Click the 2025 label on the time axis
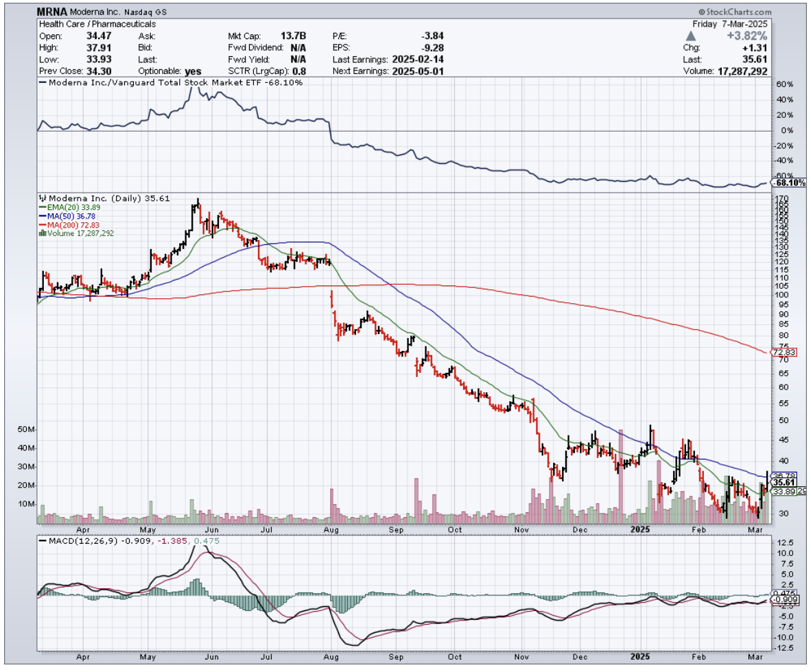The image size is (811, 672). coord(639,530)
